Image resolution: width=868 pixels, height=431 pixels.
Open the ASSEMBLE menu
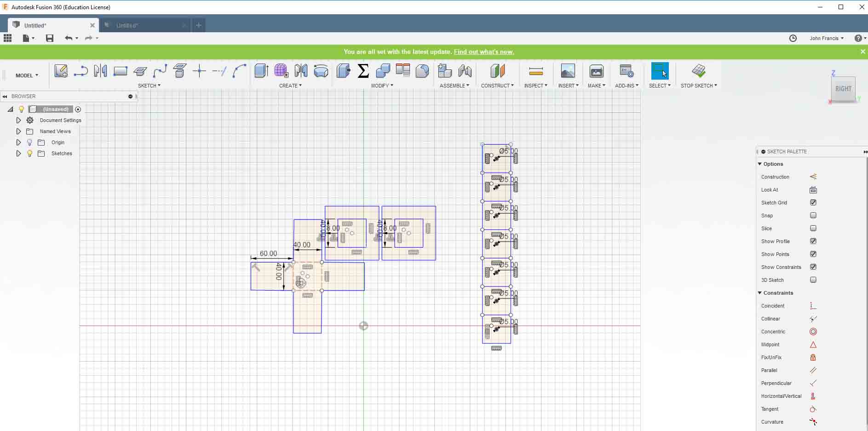(454, 86)
